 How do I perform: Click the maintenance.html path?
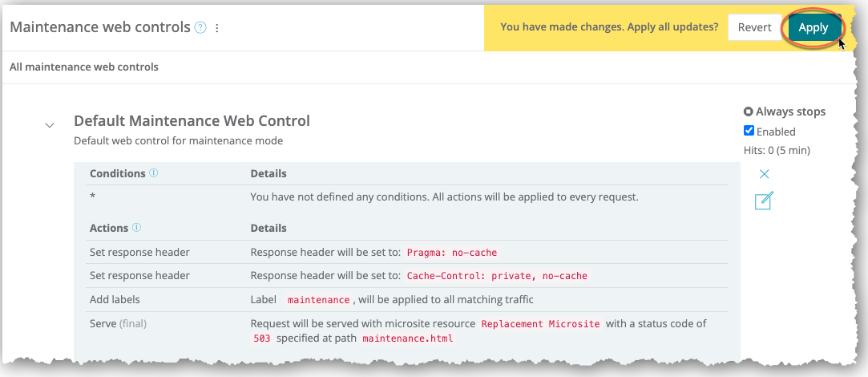point(407,338)
